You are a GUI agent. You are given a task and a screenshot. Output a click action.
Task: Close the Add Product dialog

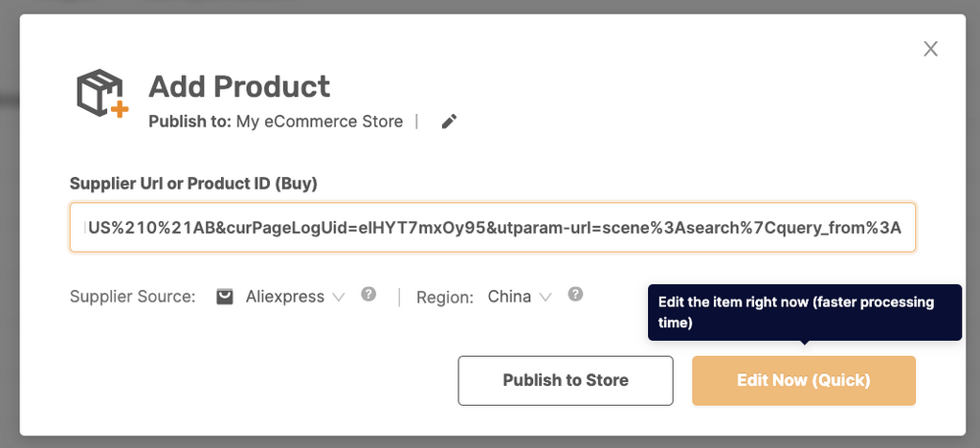coord(930,49)
